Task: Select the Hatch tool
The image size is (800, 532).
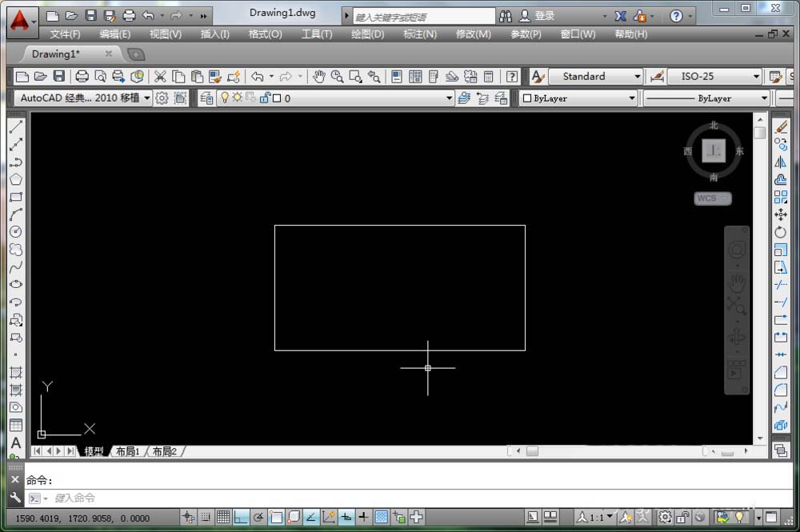Action: 16,373
